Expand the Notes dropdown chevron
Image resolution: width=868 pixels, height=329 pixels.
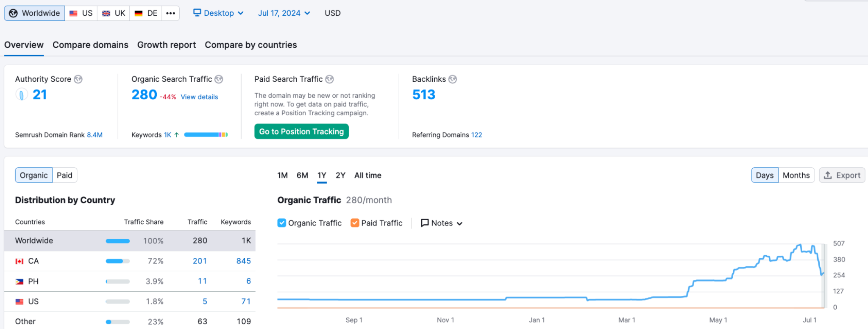coord(460,223)
